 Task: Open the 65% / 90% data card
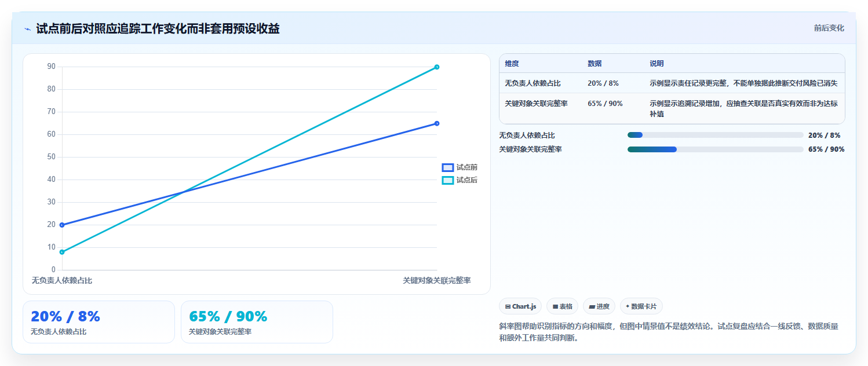pyautogui.click(x=257, y=322)
